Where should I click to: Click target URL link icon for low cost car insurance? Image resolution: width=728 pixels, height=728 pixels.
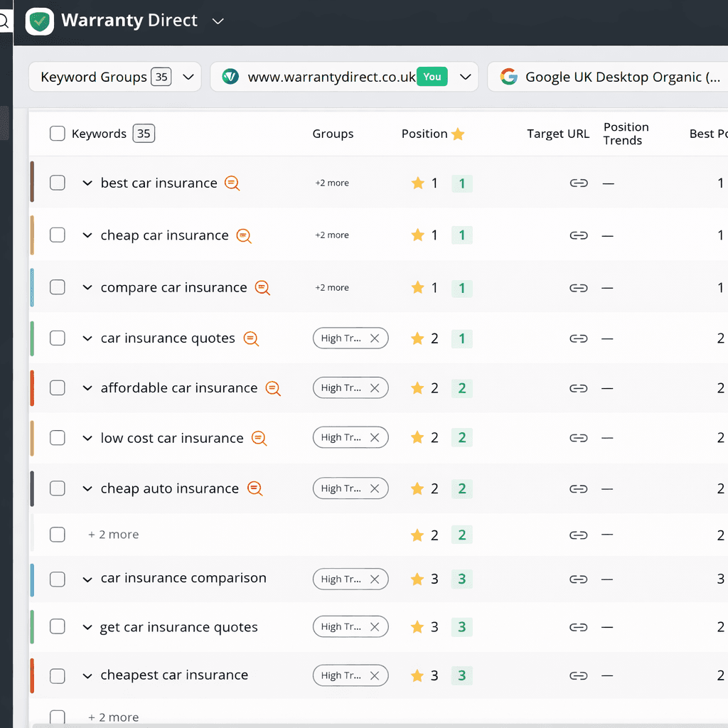(579, 438)
